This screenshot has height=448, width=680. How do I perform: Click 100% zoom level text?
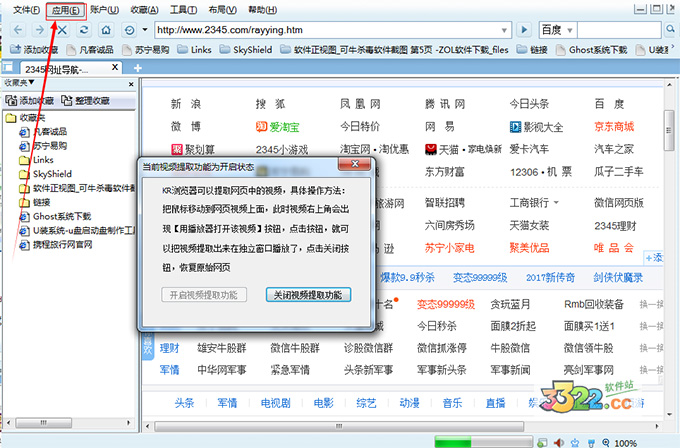[625, 443]
